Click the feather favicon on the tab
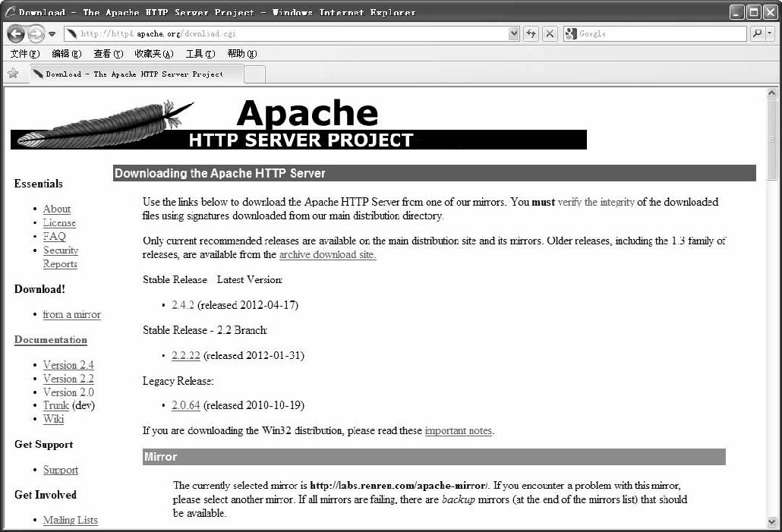The height and width of the screenshot is (532, 782). point(37,74)
